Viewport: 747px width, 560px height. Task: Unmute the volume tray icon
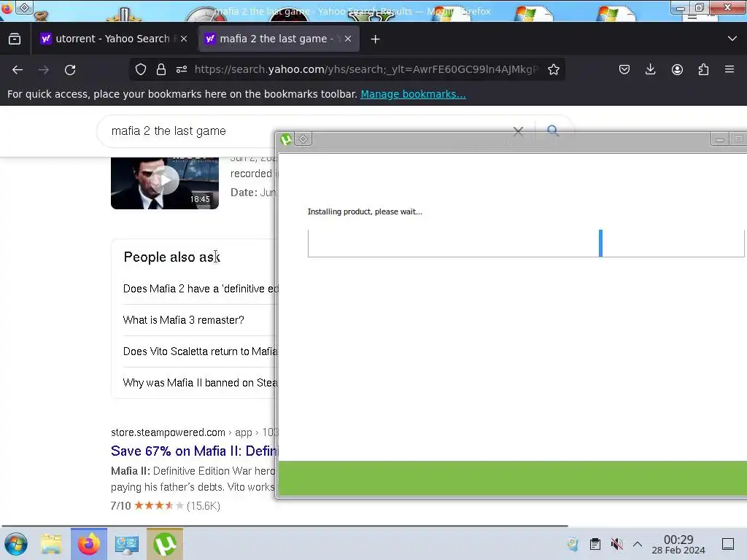616,544
